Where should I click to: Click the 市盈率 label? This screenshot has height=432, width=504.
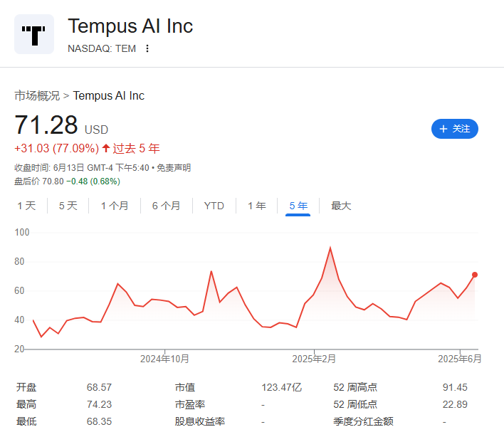(x=190, y=404)
